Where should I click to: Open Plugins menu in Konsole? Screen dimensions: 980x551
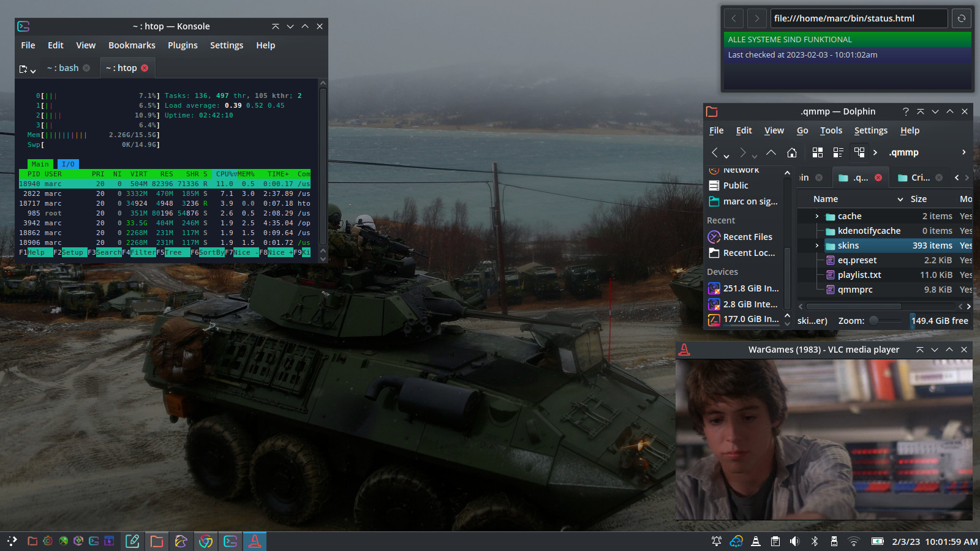tap(183, 45)
